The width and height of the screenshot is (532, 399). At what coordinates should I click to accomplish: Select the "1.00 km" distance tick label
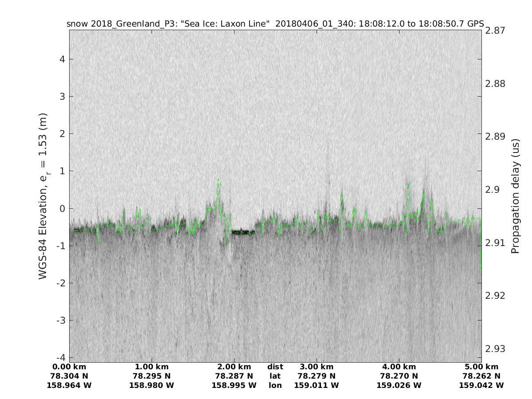[151, 367]
